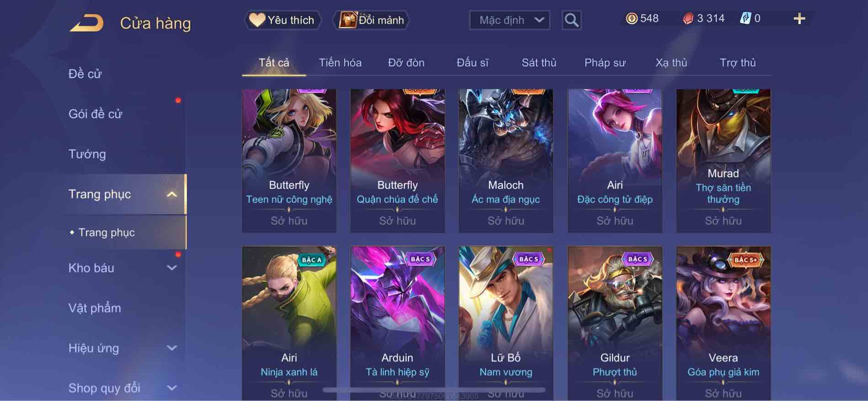868x401 pixels.
Task: Click the golden back arrow icon
Action: click(x=86, y=23)
